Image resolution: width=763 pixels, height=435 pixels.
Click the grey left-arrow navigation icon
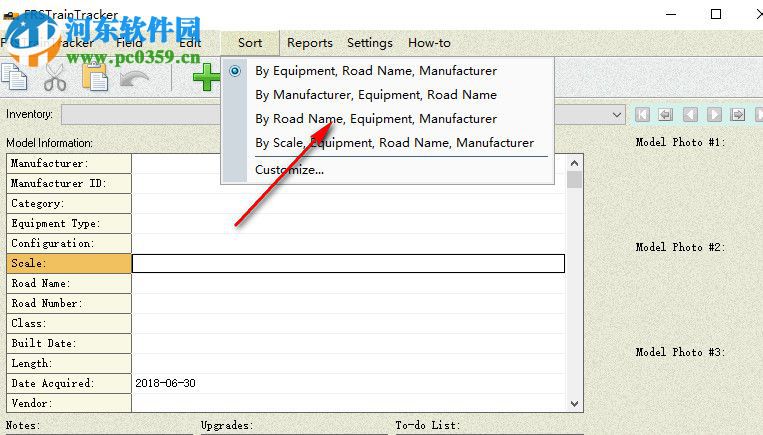pyautogui.click(x=666, y=115)
